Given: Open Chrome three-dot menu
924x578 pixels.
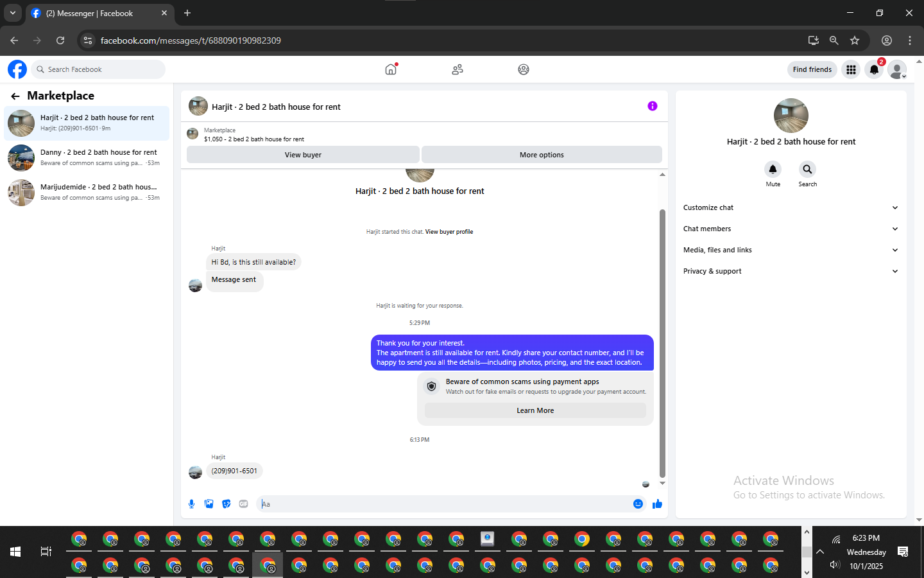Looking at the screenshot, I should pos(910,40).
